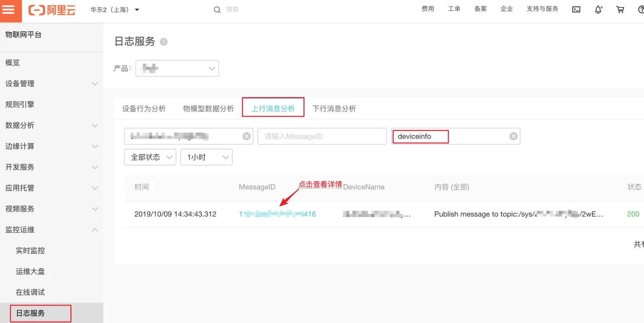Image resolution: width=644 pixels, height=323 pixels.
Task: Switch to 物模型数据分析 tab
Action: 208,109
